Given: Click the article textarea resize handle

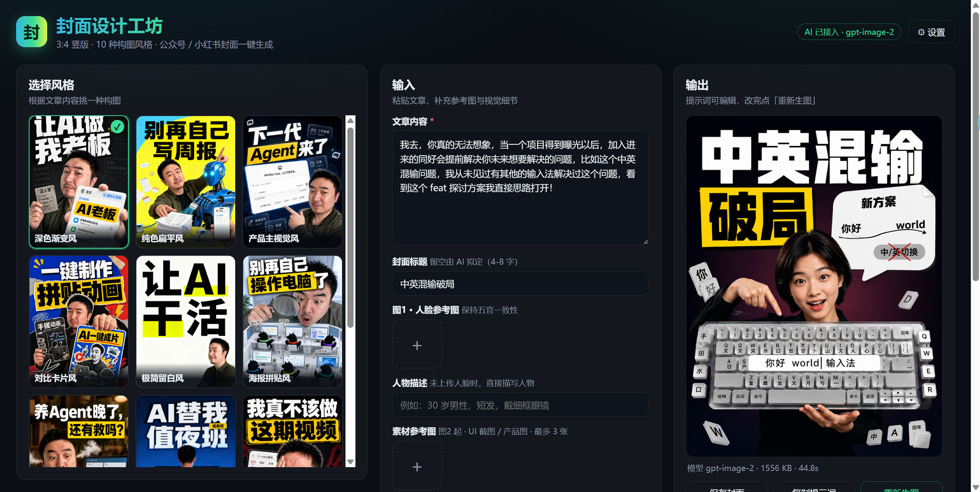Looking at the screenshot, I should pyautogui.click(x=645, y=241).
